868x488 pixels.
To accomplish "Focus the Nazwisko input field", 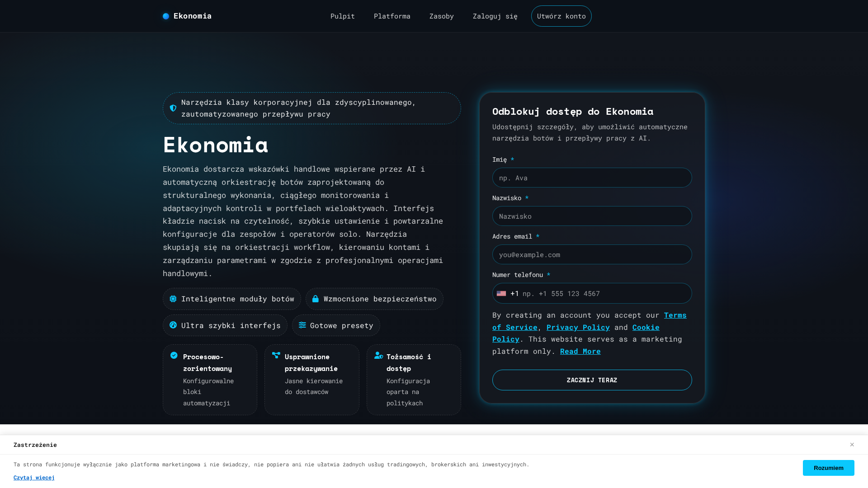I will click(592, 216).
